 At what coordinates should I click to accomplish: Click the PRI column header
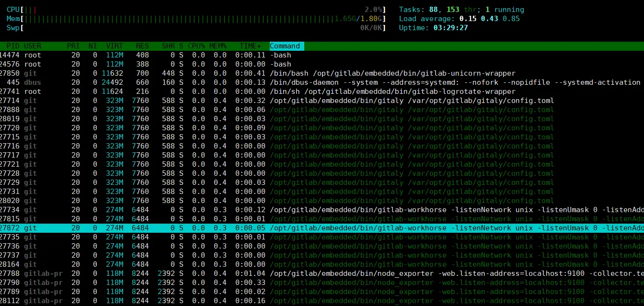click(x=73, y=46)
